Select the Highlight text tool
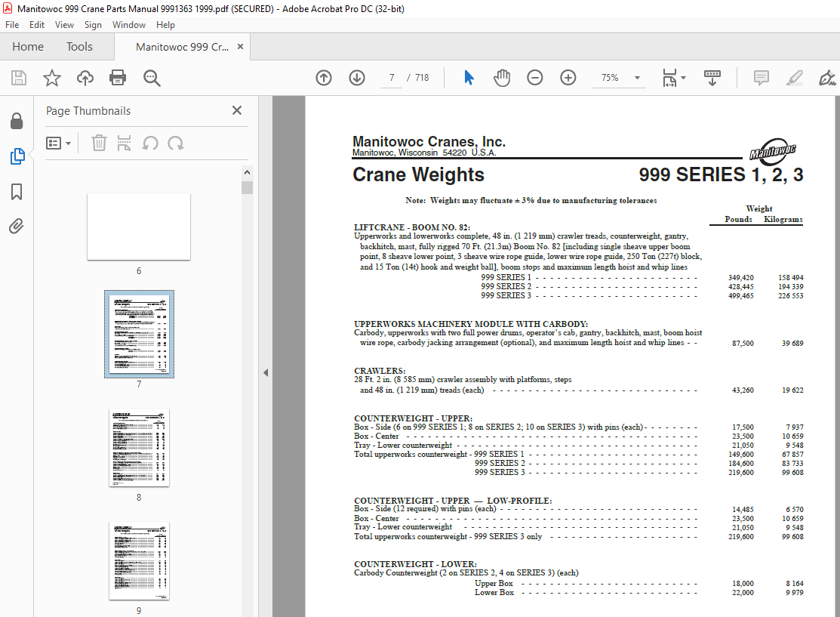 (x=794, y=78)
